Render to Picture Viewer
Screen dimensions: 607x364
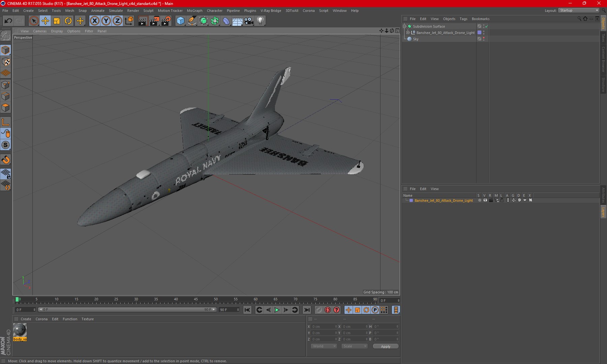(154, 21)
